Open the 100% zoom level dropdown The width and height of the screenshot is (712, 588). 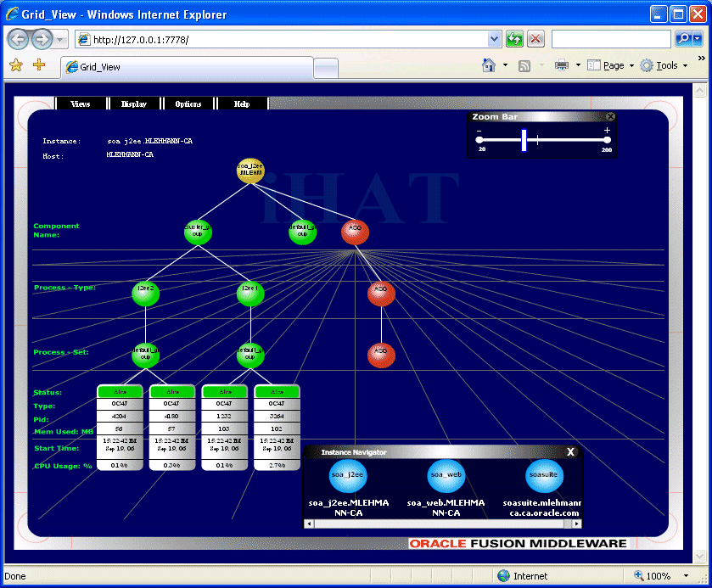coord(687,576)
